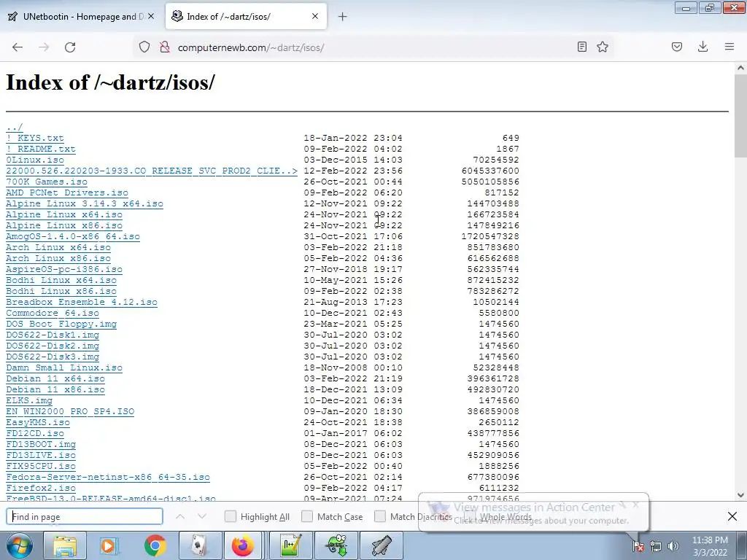Viewport: 747px width, 560px height.
Task: Download Commodore 64.iso
Action: (x=53, y=314)
